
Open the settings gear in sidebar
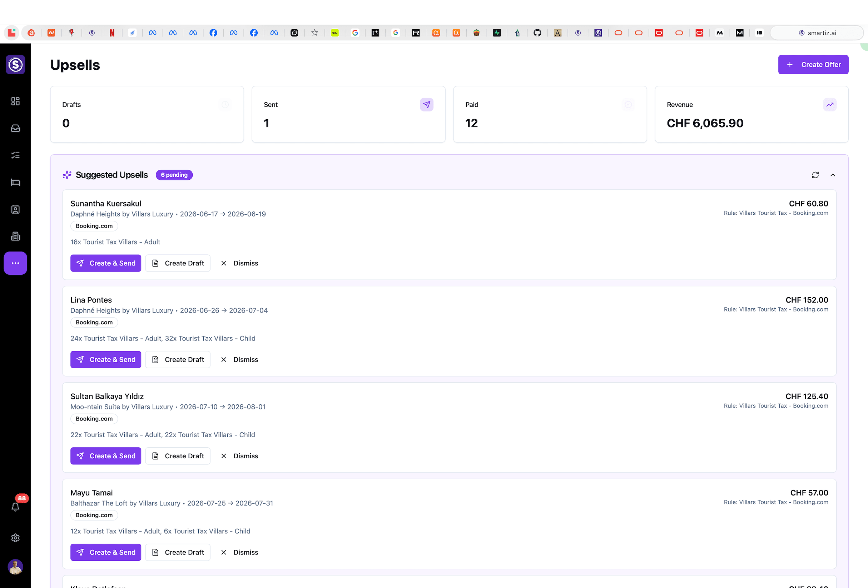coord(15,538)
